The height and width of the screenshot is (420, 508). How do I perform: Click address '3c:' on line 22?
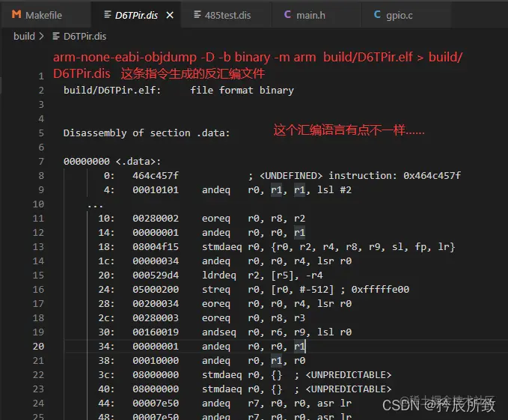tap(106, 375)
